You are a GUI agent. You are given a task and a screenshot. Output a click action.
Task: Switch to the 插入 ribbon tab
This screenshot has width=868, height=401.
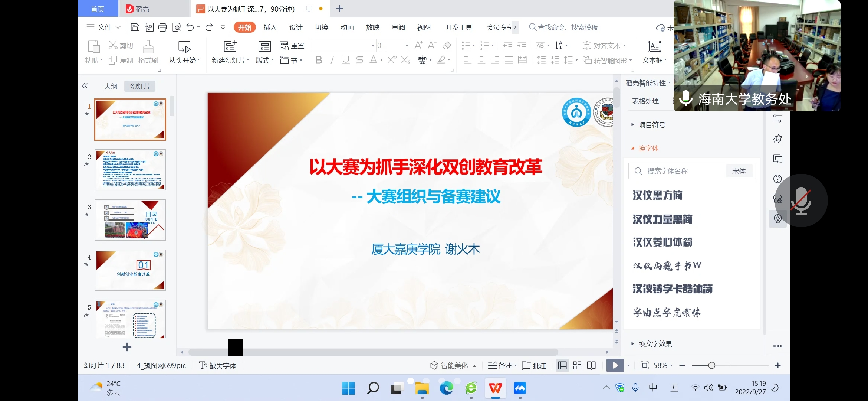tap(270, 27)
